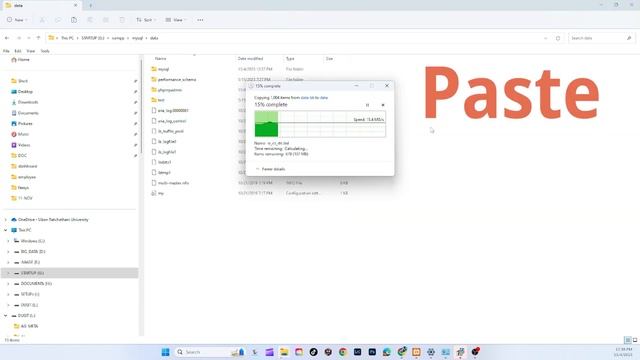Cancel the copy operation
Image resolution: width=640 pixels, height=360 pixels.
(383, 105)
